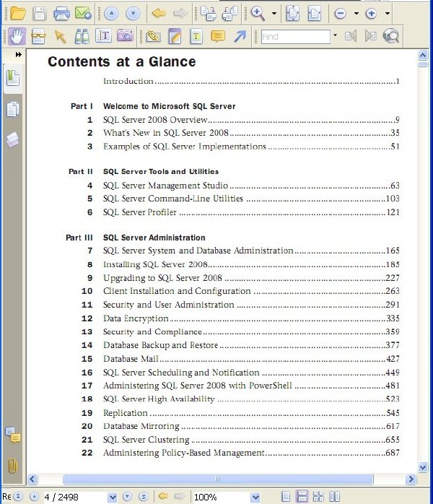Click the Zoom In magnifier tool

point(258,14)
